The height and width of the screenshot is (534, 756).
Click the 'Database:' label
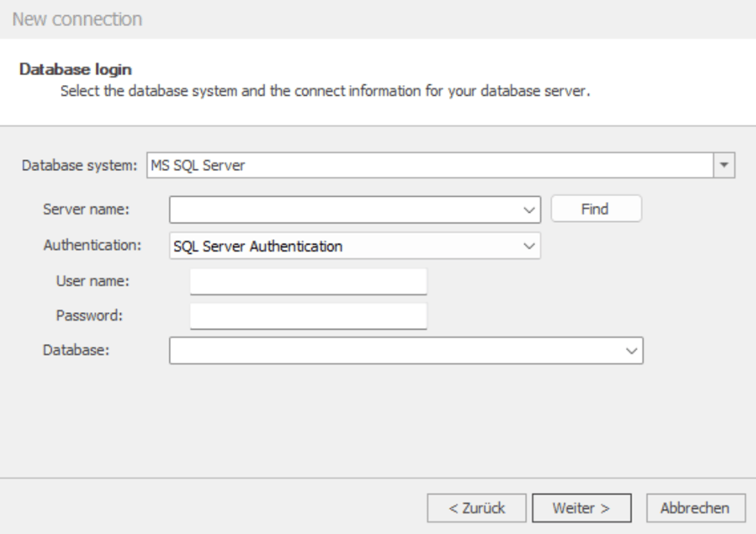76,350
